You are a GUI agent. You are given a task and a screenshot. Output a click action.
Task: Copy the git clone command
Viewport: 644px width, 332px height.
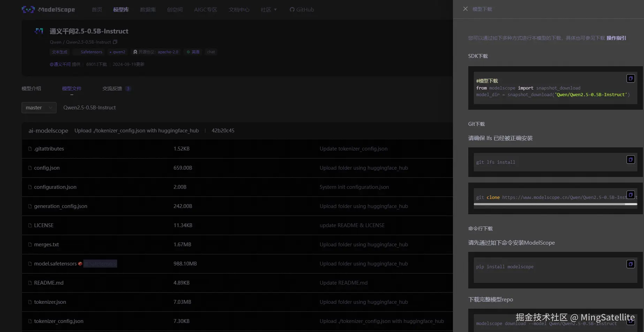(631, 194)
